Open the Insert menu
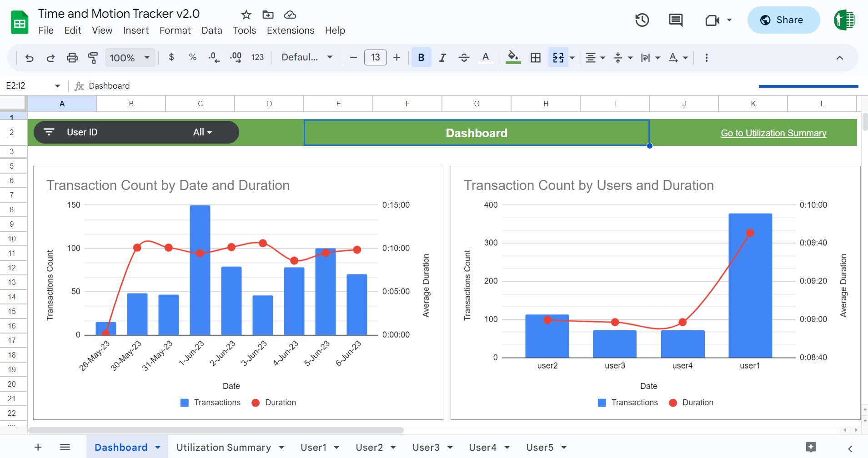Image resolution: width=868 pixels, height=458 pixels. point(136,30)
